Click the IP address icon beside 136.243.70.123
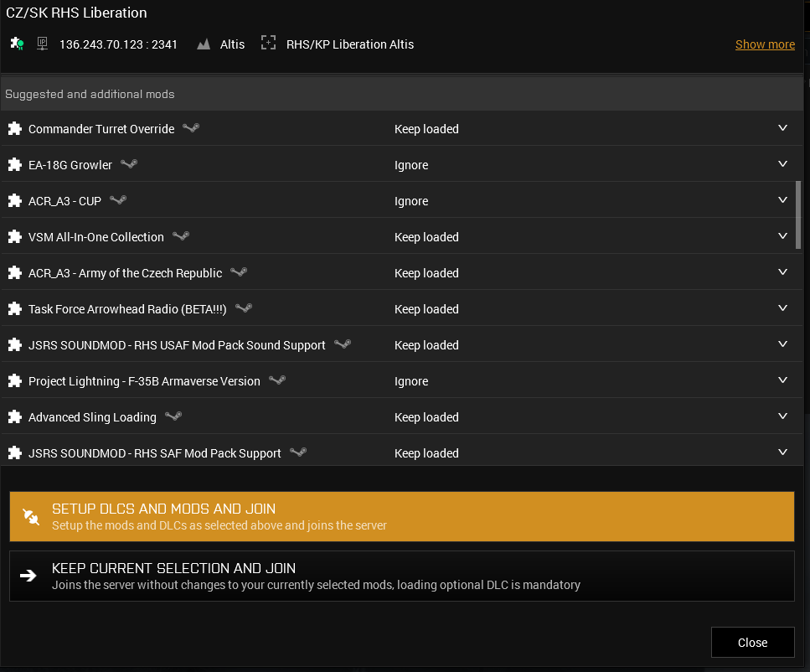The width and height of the screenshot is (810, 672). click(x=42, y=44)
